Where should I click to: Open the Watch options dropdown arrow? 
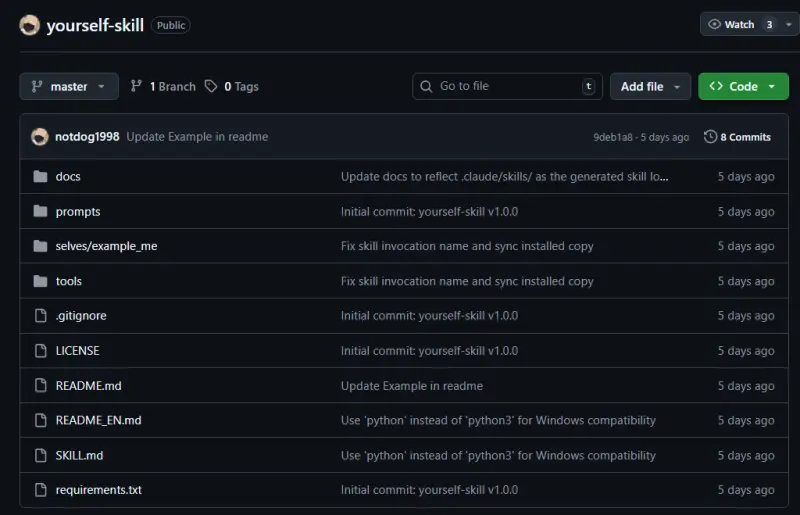click(789, 25)
